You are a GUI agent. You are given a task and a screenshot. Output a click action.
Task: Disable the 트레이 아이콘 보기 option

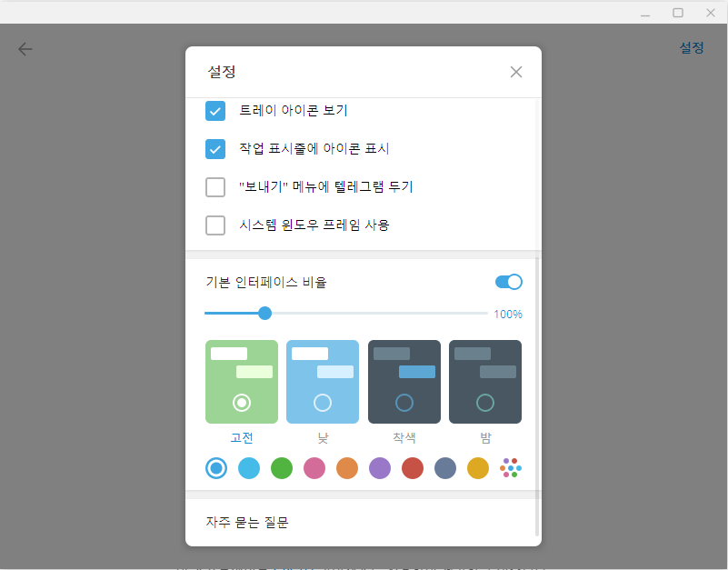coord(215,111)
